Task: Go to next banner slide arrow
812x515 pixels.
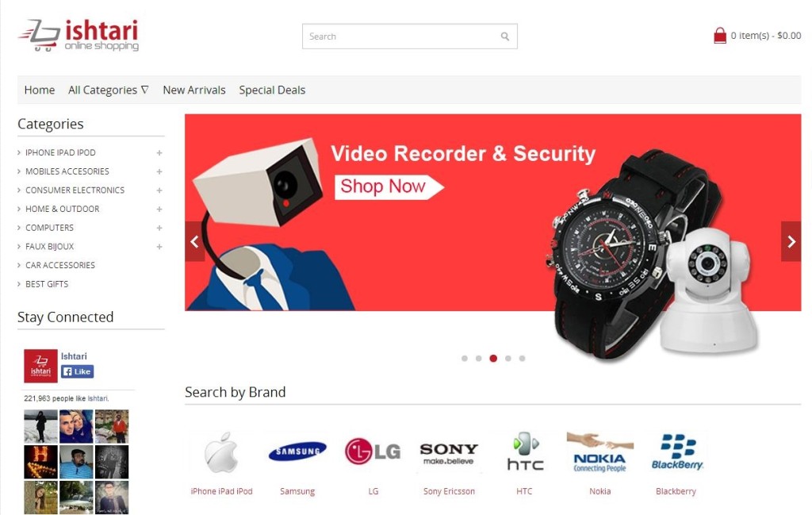Action: (791, 241)
